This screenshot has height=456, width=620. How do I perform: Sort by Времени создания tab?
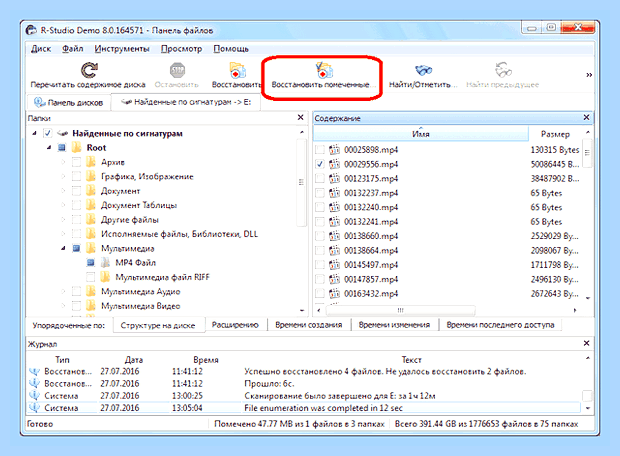(x=308, y=325)
